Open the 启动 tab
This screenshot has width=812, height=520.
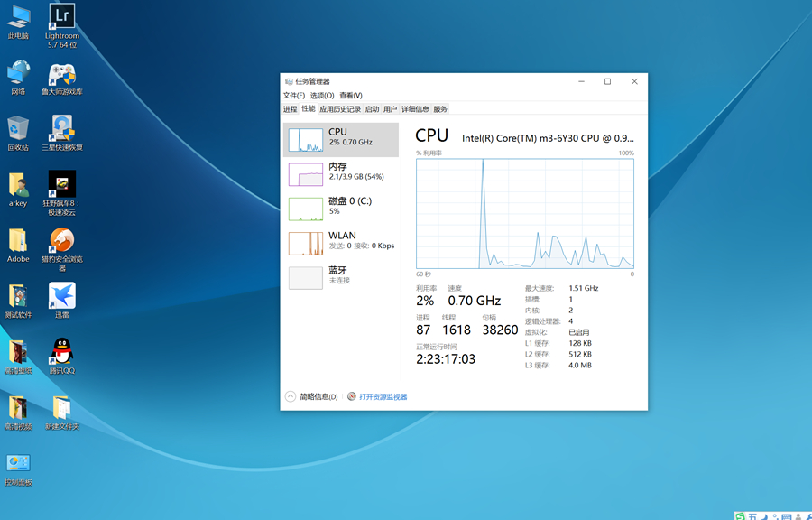(372, 108)
